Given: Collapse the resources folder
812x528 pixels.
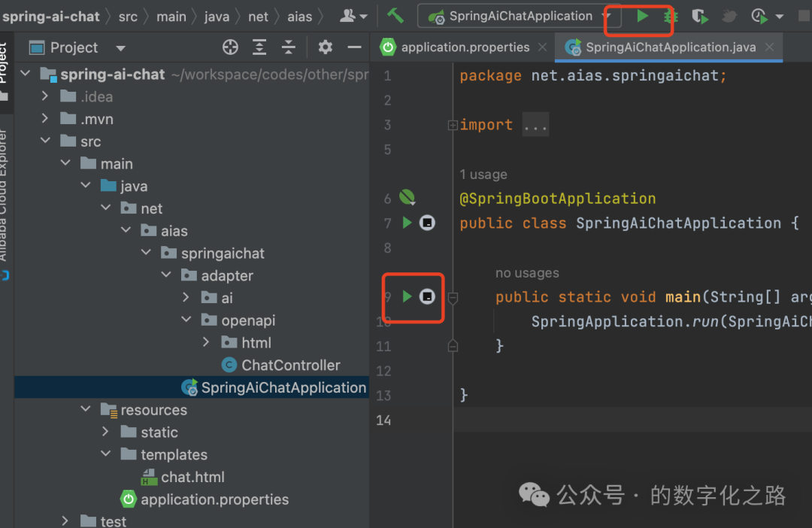Looking at the screenshot, I should pos(86,409).
